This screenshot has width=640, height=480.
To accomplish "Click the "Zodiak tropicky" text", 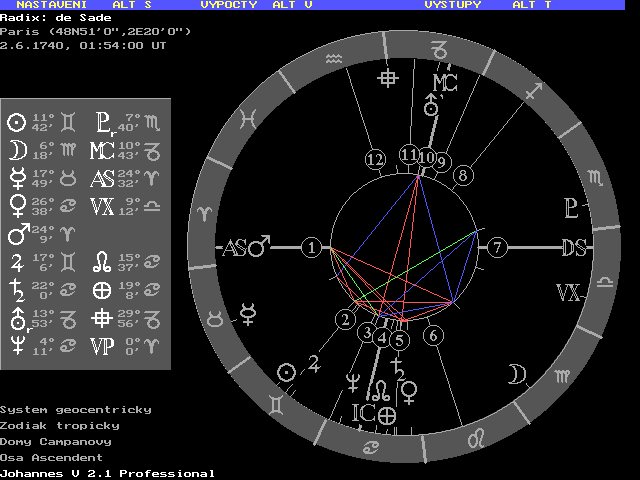I will pos(59,425).
